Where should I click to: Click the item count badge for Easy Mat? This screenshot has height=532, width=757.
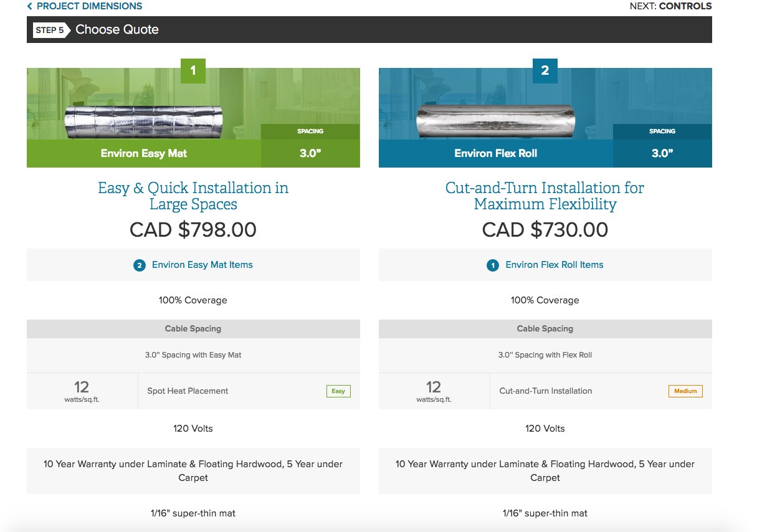[140, 265]
